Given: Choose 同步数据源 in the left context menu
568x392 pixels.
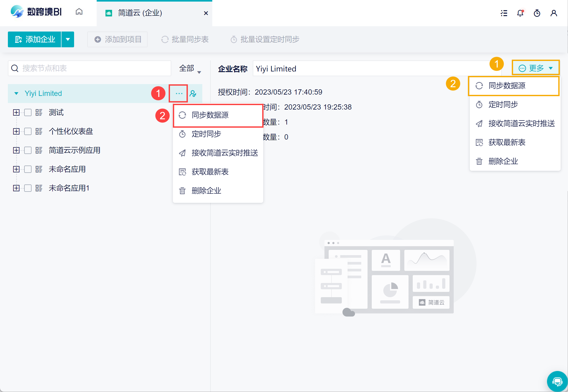Looking at the screenshot, I should (218, 115).
